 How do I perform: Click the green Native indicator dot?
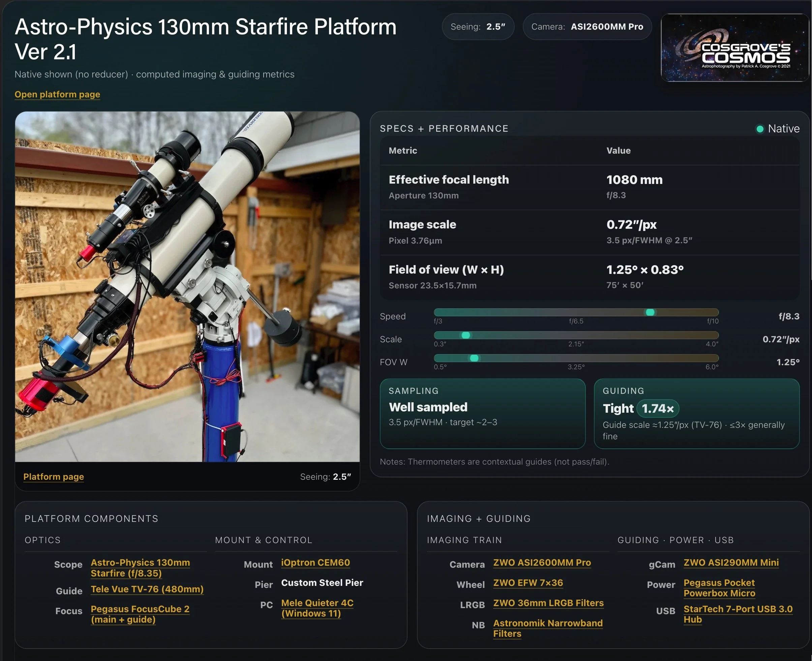pyautogui.click(x=759, y=129)
